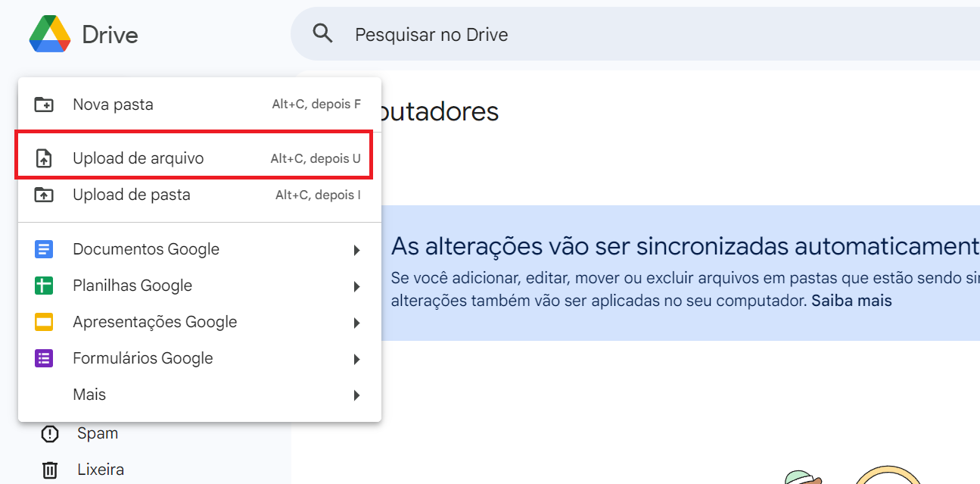Image resolution: width=980 pixels, height=484 pixels.
Task: Expand the Mais submenu arrow
Action: point(356,395)
